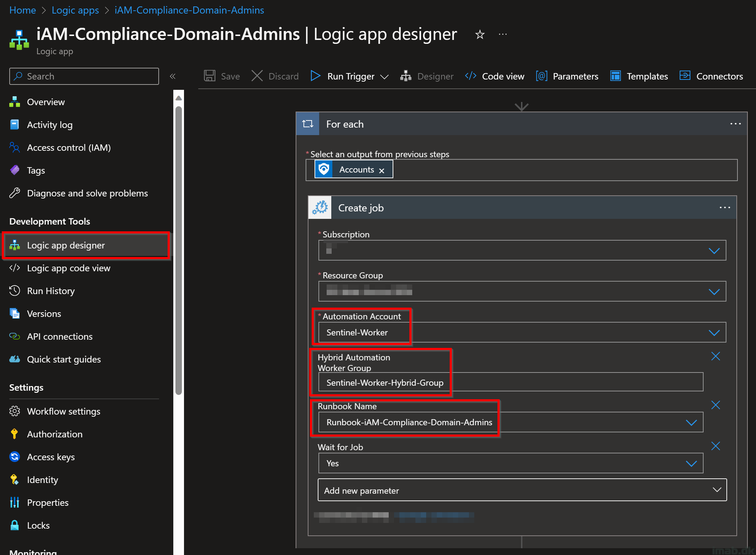Viewport: 756px width, 555px height.
Task: Open the ellipsis menu beside the title
Action: click(503, 35)
